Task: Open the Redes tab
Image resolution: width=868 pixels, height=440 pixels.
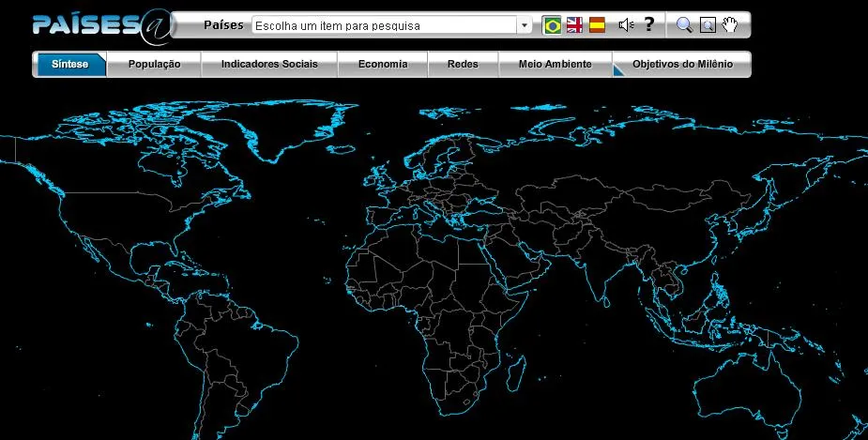Action: pyautogui.click(x=463, y=65)
